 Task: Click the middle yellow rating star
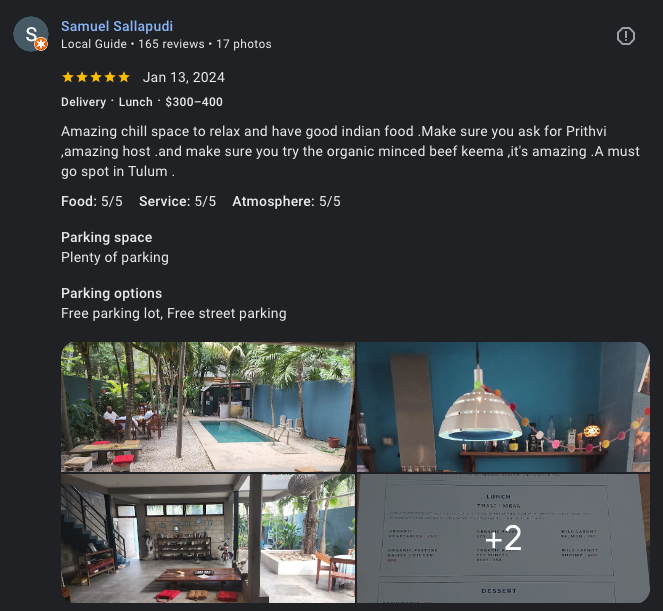tap(96, 77)
